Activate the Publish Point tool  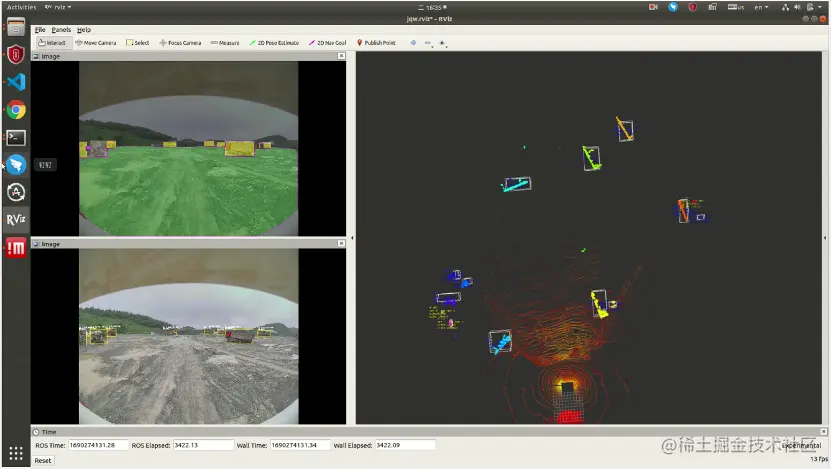pos(376,43)
